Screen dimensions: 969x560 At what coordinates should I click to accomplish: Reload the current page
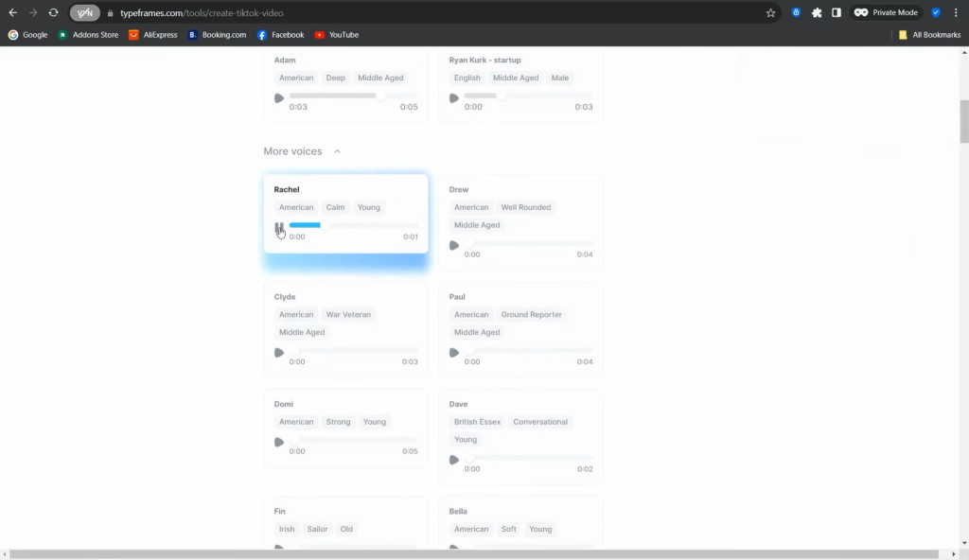click(x=54, y=12)
